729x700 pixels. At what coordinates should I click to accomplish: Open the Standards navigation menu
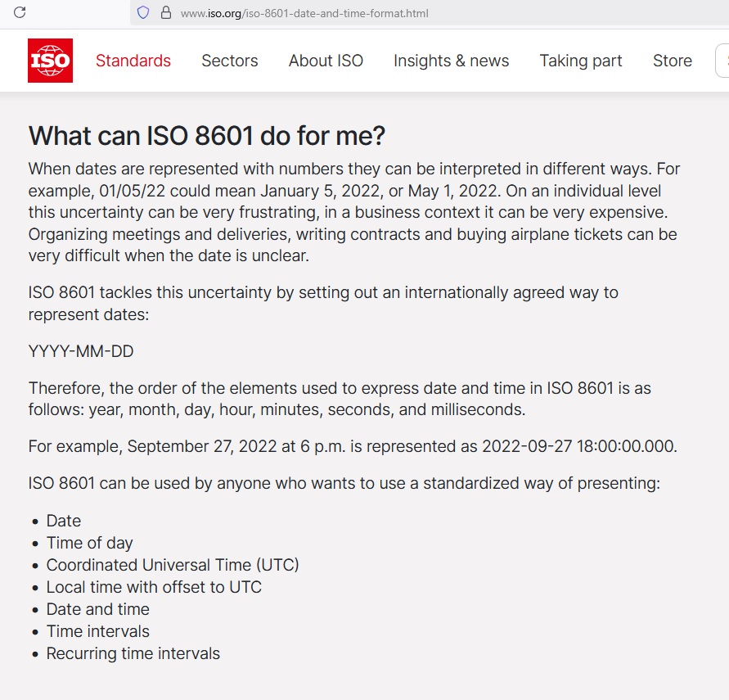[133, 61]
